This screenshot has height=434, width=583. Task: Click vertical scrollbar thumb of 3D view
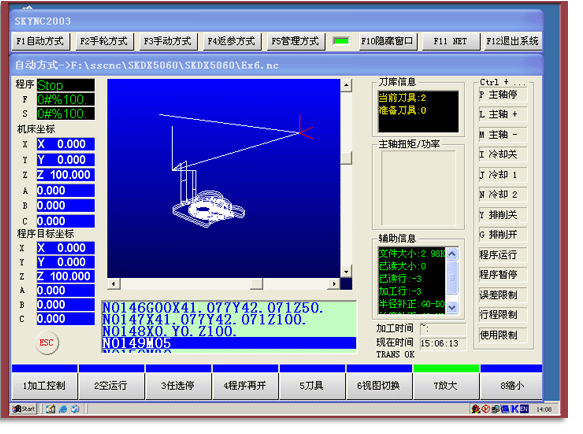point(346,158)
